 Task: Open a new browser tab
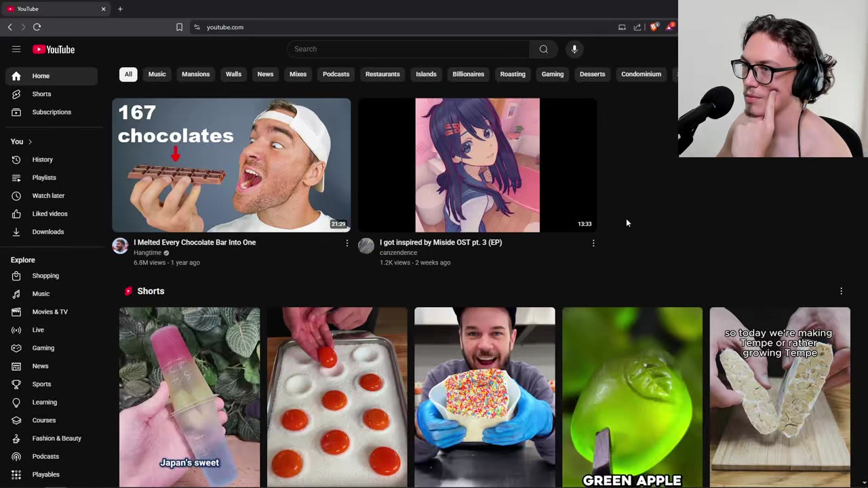[120, 9]
